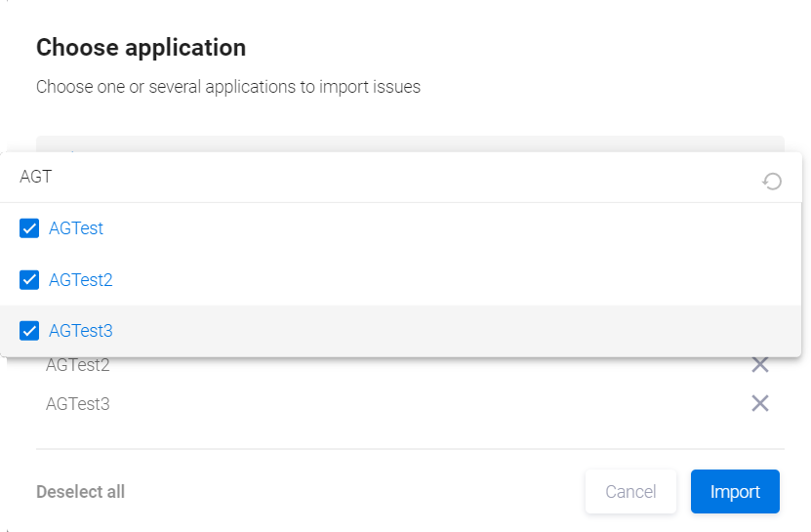Toggle the AGTest3 checkbox off

point(29,331)
